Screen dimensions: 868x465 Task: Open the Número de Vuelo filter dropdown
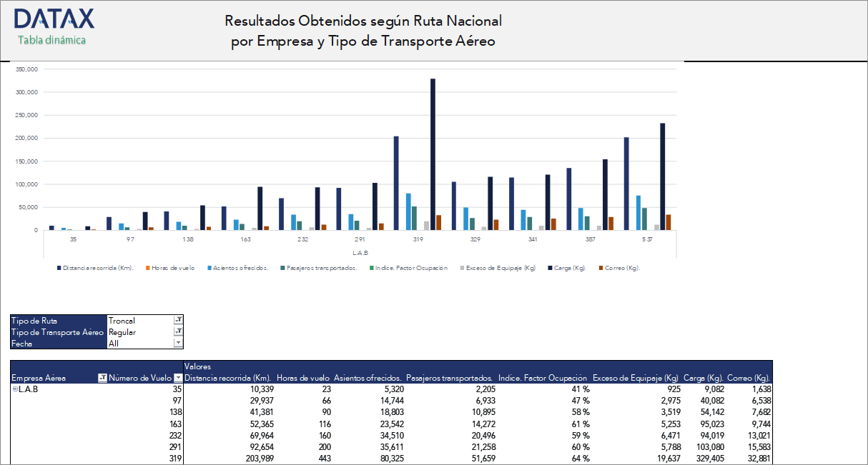177,377
